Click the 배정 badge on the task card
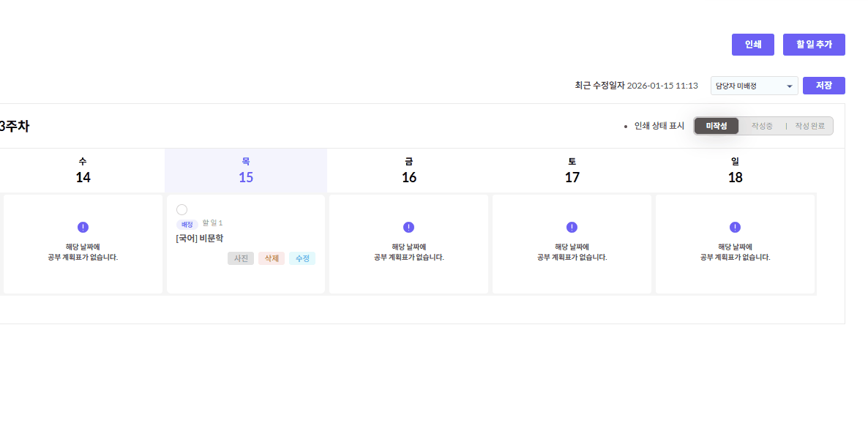 coord(187,224)
